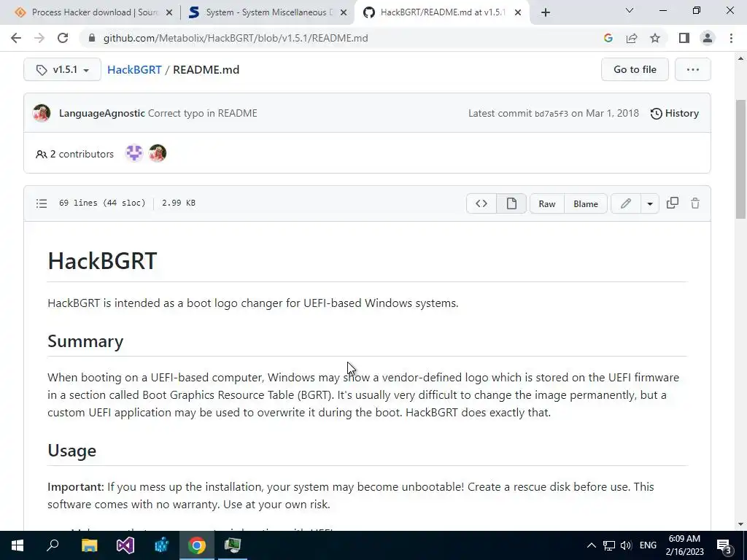Open the tab search chevron
The image size is (747, 560).
pyautogui.click(x=630, y=10)
